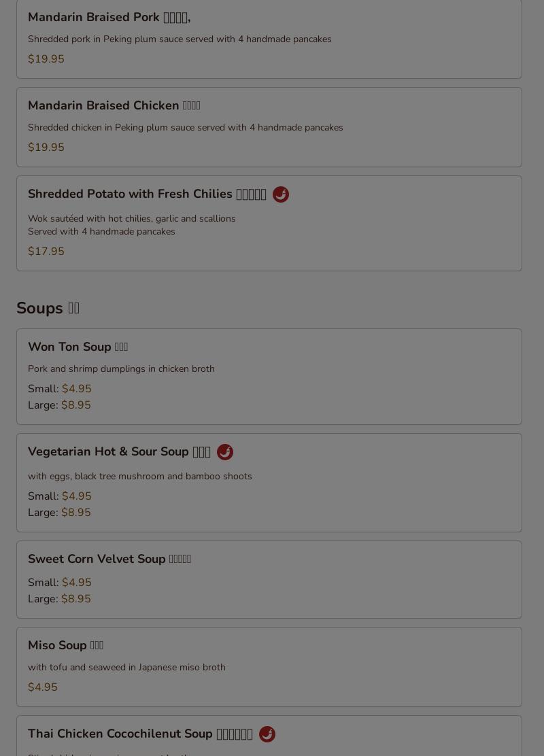Viewport: 544px width, 756px height.
Task: Choose Small size price for Won Ton Soup
Action: tap(76, 389)
